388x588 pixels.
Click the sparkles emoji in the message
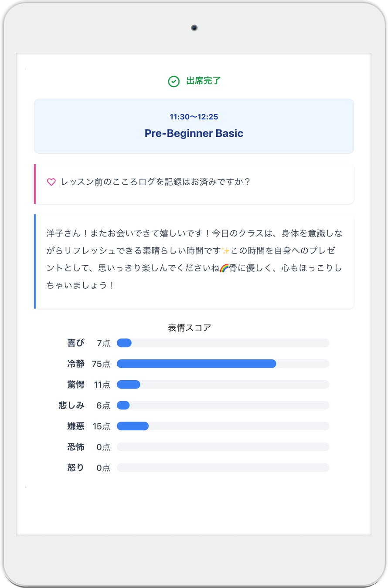point(225,251)
